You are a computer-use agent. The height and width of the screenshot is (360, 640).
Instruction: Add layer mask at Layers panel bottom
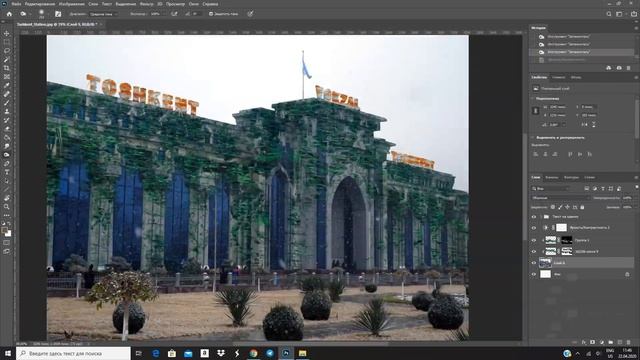(592, 342)
